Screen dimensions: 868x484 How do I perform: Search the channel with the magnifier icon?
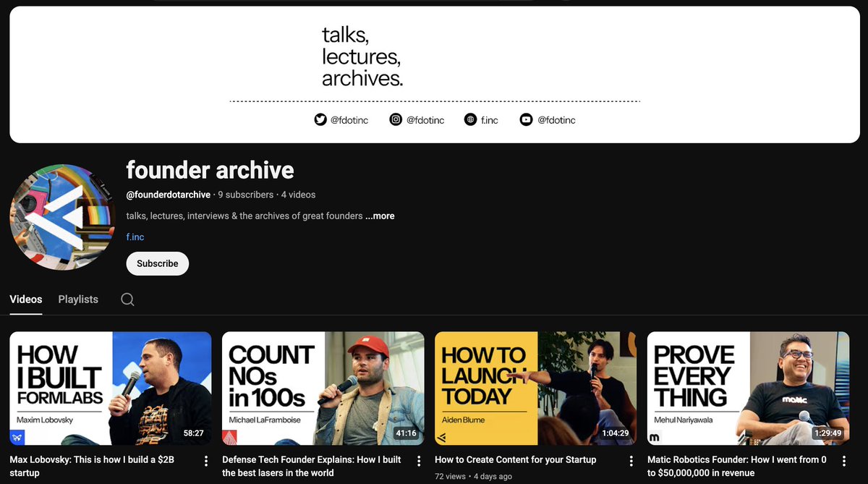(x=127, y=300)
